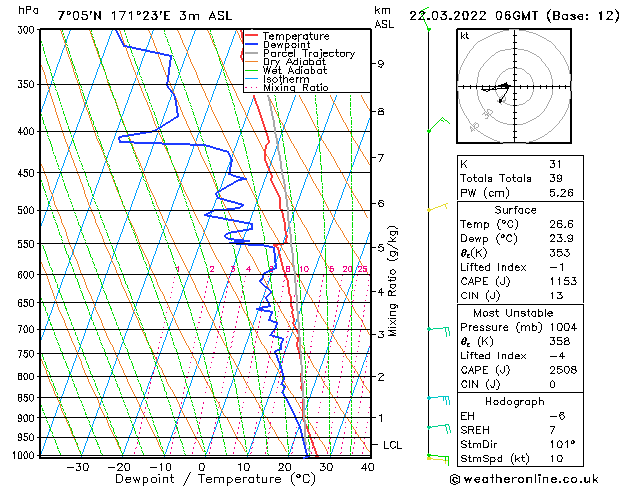Select the Isotherm legend label
The width and height of the screenshot is (629, 486).
(x=286, y=79)
